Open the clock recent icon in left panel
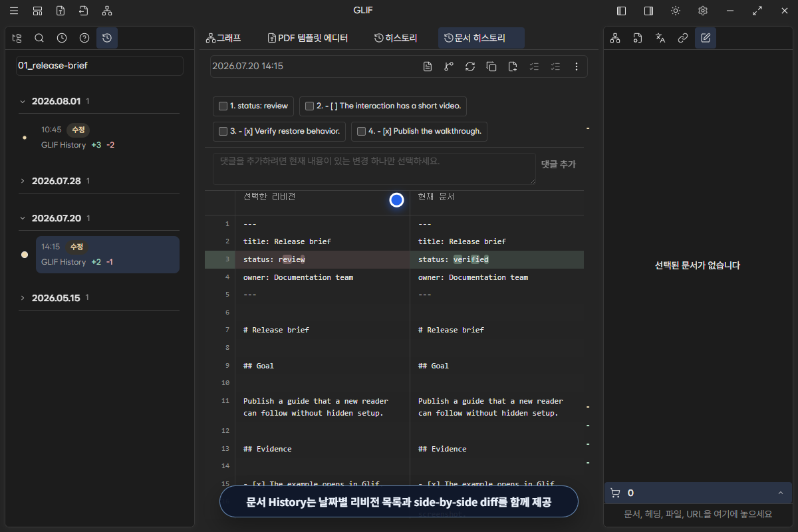This screenshot has width=798, height=532. point(62,38)
